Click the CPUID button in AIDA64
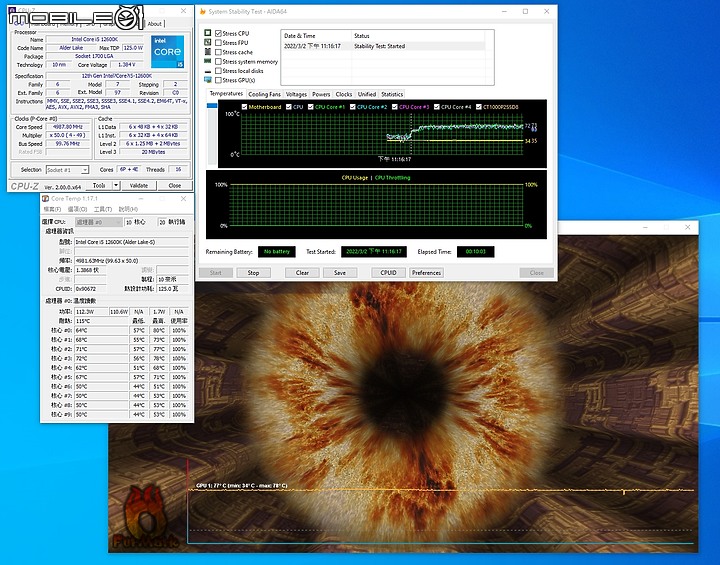720x565 pixels. click(388, 273)
